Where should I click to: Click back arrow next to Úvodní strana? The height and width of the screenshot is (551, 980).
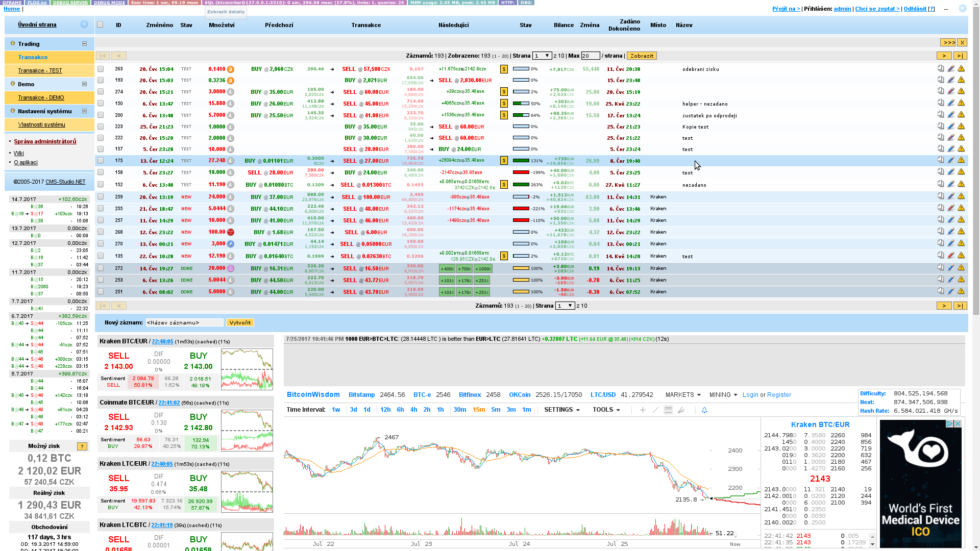pyautogui.click(x=84, y=24)
